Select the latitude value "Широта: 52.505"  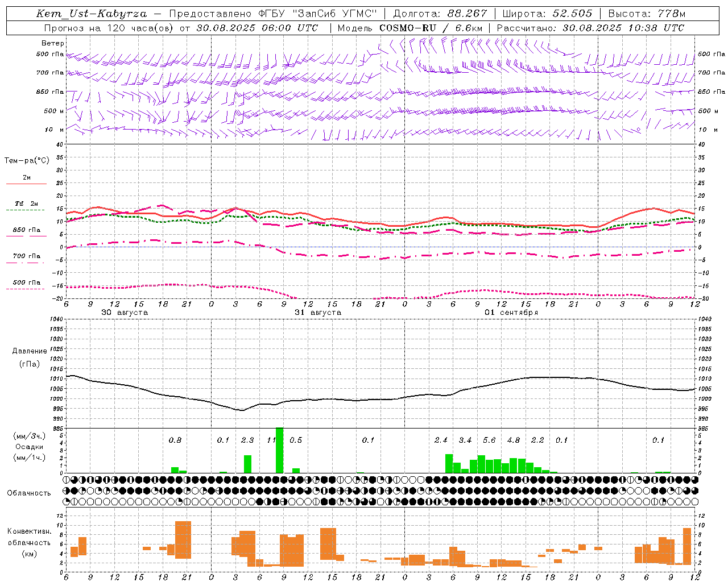point(547,14)
